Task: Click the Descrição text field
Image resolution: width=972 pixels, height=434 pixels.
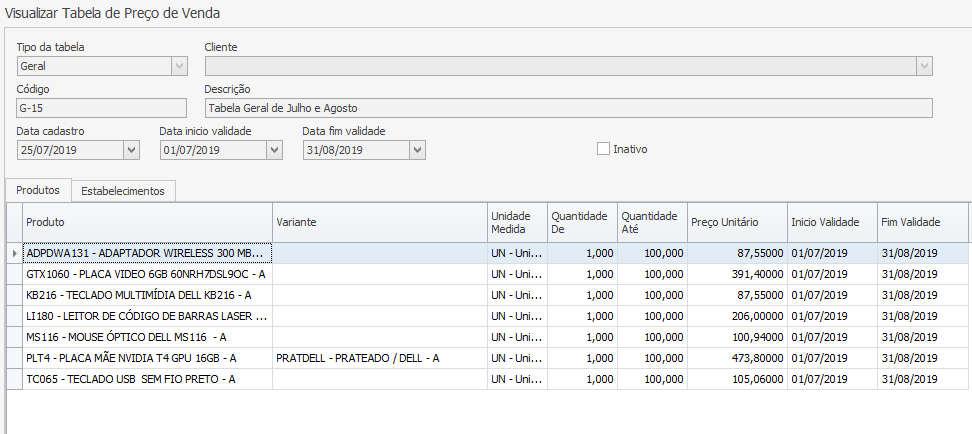Action: (x=567, y=108)
